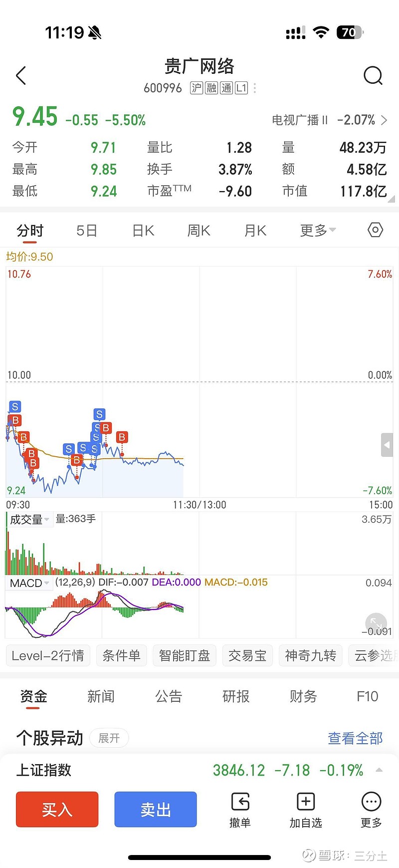
Task: Tap the 撤单 cancel order icon
Action: [x=240, y=810]
